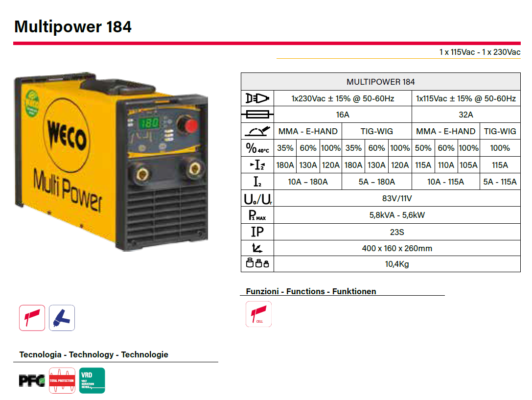Image resolution: width=532 pixels, height=400 pixels.
Task: Click the 83V/11V voltage cell
Action: (x=397, y=199)
